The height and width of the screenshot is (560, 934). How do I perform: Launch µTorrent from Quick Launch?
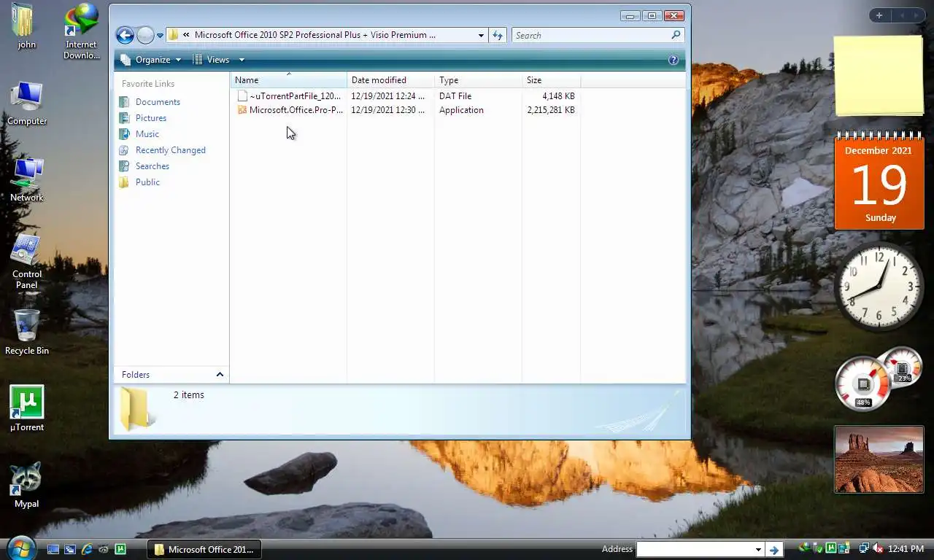pos(120,549)
